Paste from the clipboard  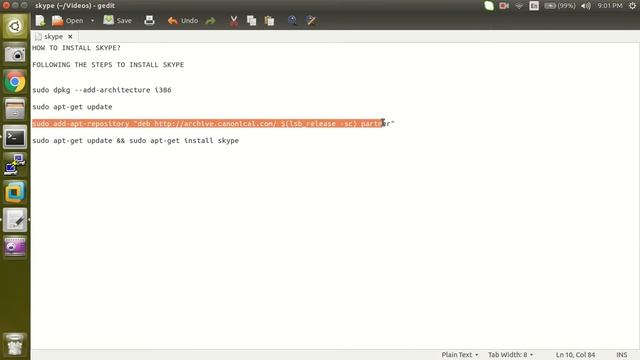pyautogui.click(x=269, y=21)
